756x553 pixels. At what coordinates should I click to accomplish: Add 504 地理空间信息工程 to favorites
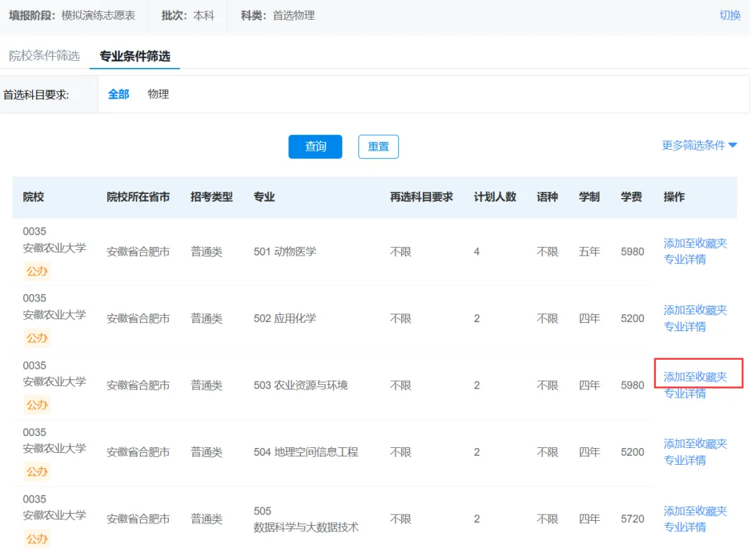coord(695,444)
